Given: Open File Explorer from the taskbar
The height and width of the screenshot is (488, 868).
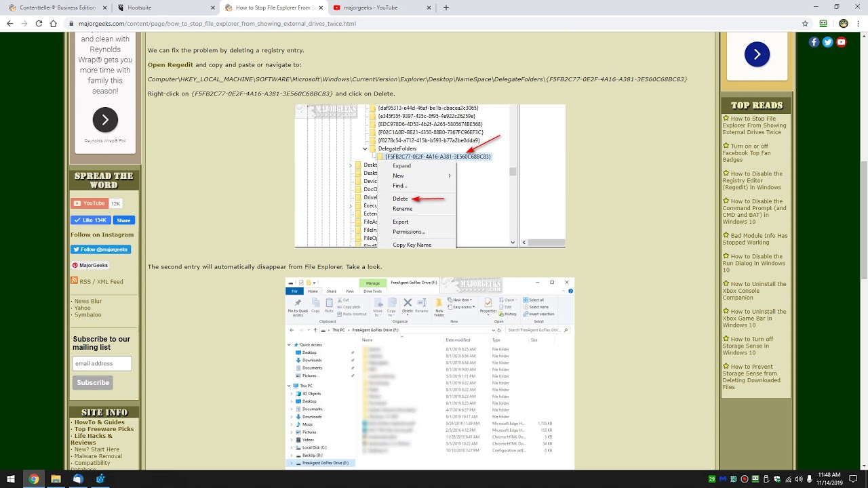Looking at the screenshot, I should [x=56, y=479].
